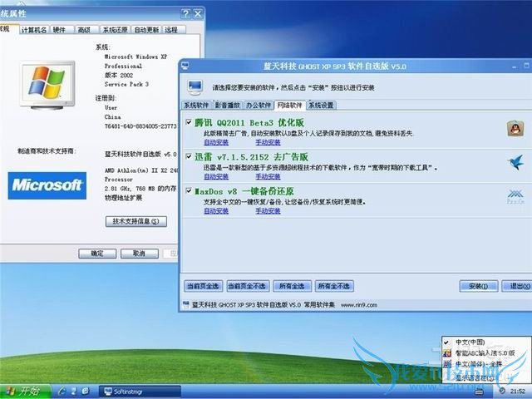
Task: Select the 影音播放 tab
Action: click(229, 106)
